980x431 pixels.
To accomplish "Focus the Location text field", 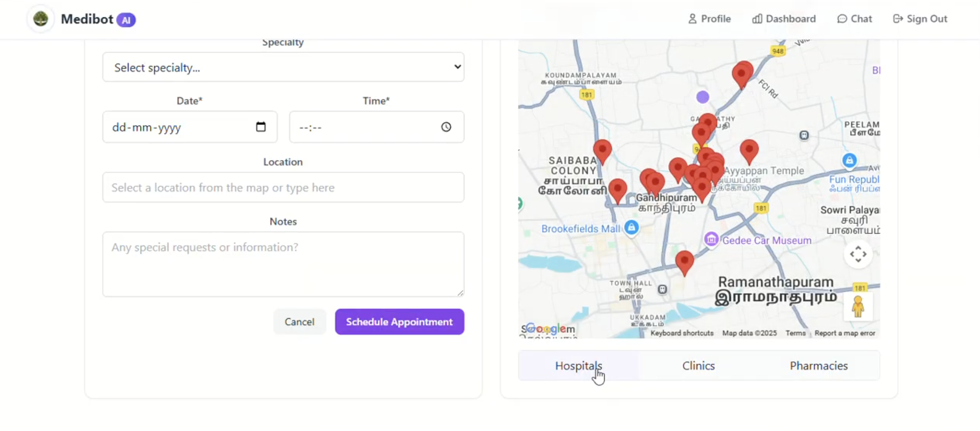I will click(x=283, y=187).
